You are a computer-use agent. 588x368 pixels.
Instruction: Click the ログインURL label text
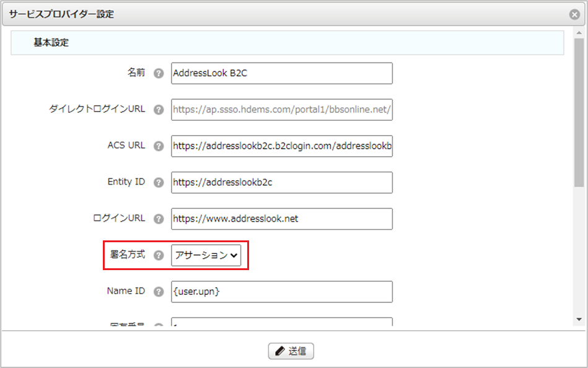click(119, 218)
